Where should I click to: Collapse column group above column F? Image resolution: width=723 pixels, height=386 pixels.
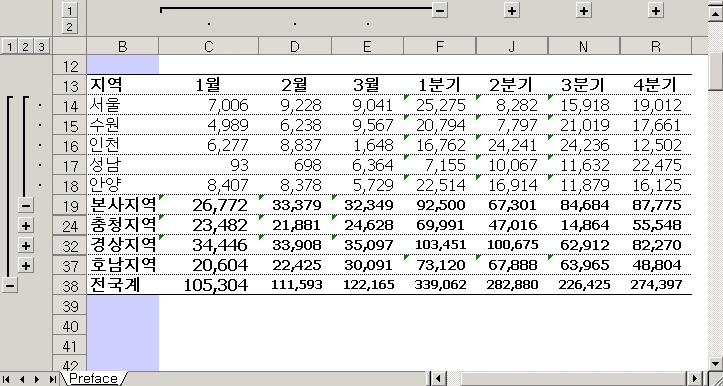(440, 10)
